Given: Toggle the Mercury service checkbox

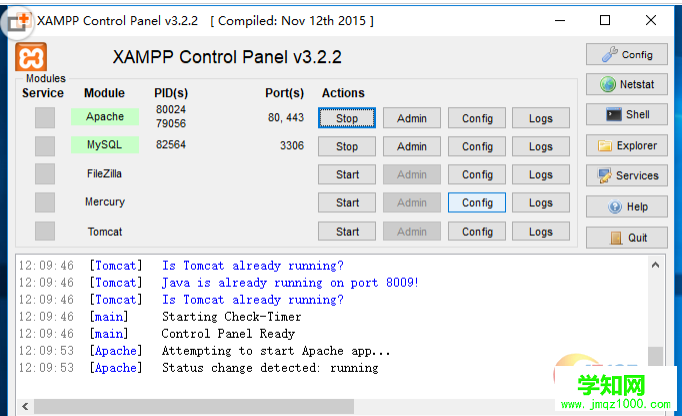Looking at the screenshot, I should (45, 202).
